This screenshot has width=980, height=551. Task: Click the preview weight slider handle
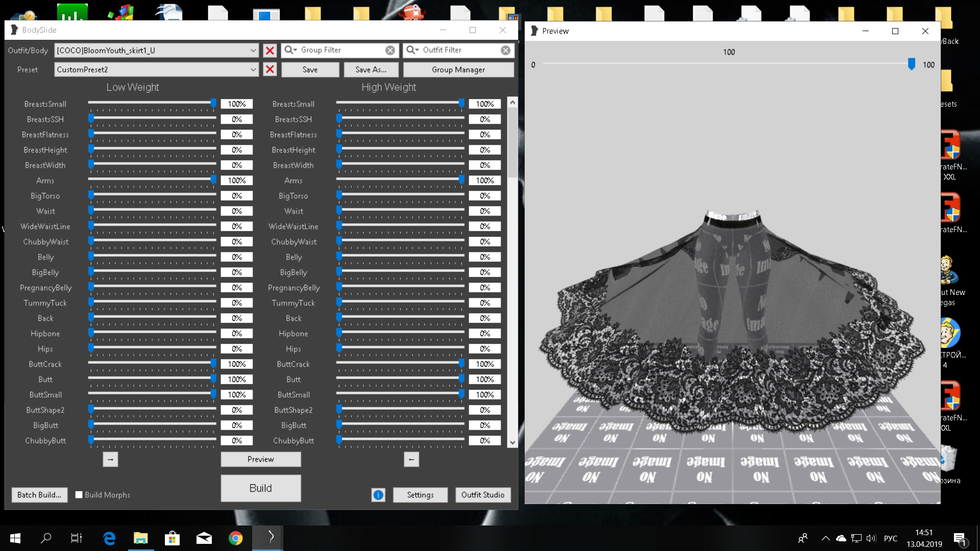[911, 64]
